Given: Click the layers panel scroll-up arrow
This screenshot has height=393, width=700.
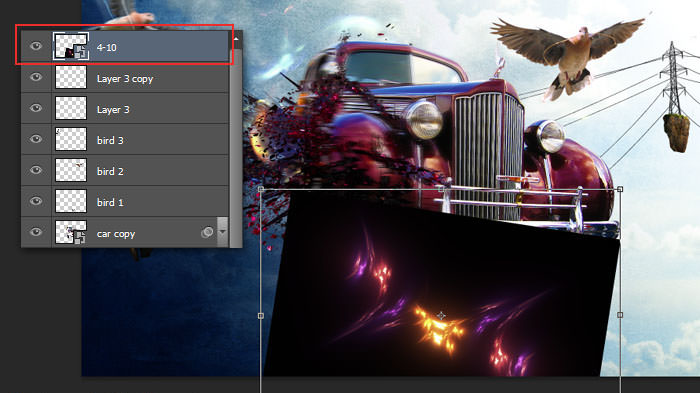Looking at the screenshot, I should click(x=236, y=39).
